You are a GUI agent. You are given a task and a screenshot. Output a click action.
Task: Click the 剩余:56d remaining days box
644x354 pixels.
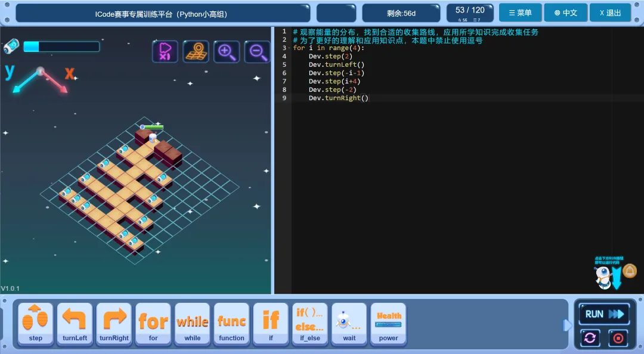pyautogui.click(x=401, y=13)
